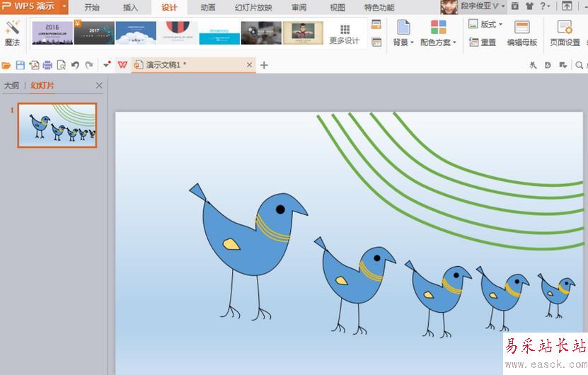588x375 pixels.
Task: Click the D-shaped icon in right toolbar
Action: click(548, 65)
